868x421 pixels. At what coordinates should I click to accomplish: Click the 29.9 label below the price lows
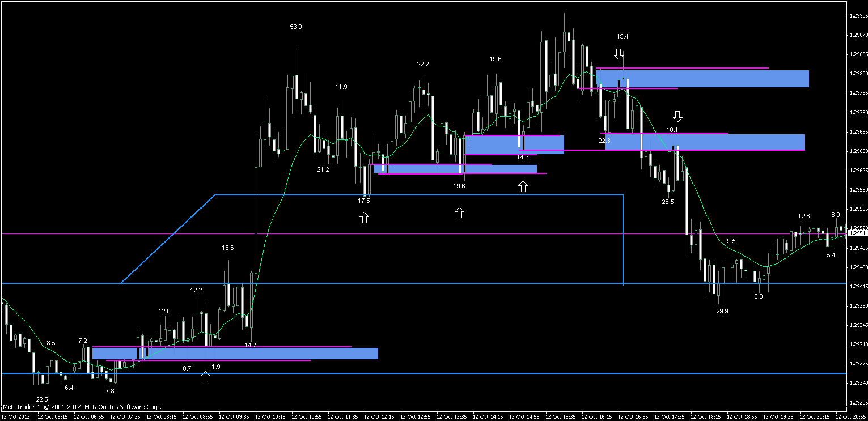pyautogui.click(x=721, y=311)
